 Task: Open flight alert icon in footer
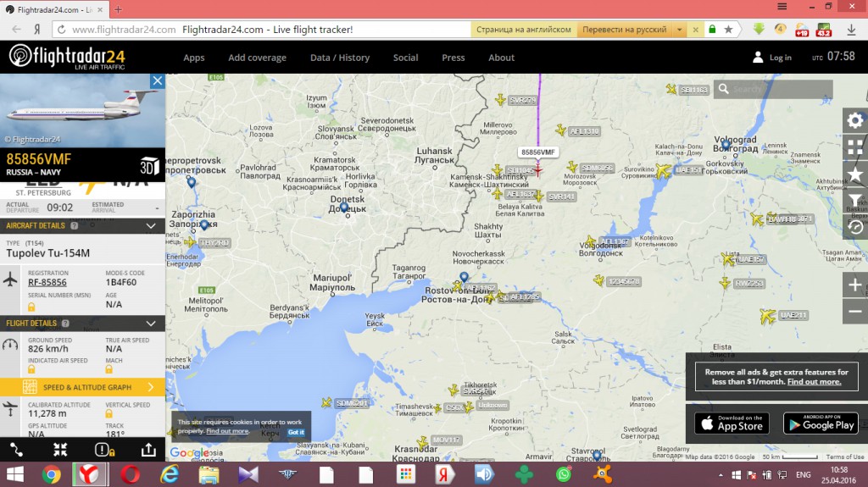coord(104,450)
